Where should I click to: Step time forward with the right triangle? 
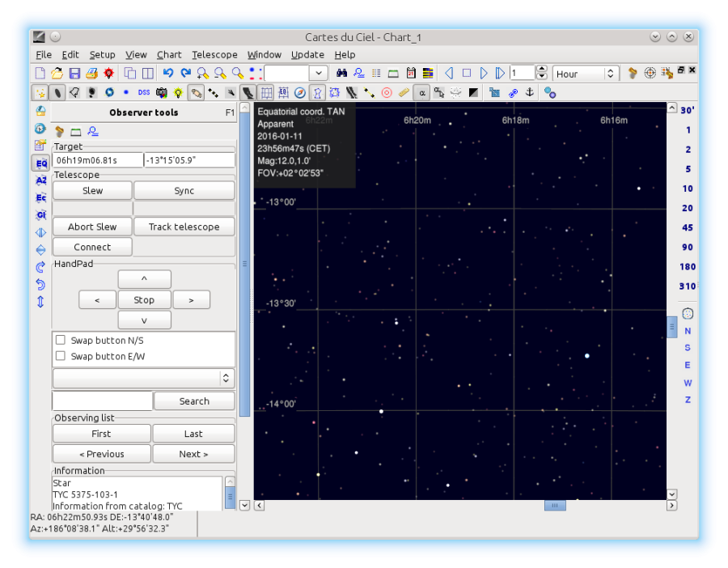point(484,74)
